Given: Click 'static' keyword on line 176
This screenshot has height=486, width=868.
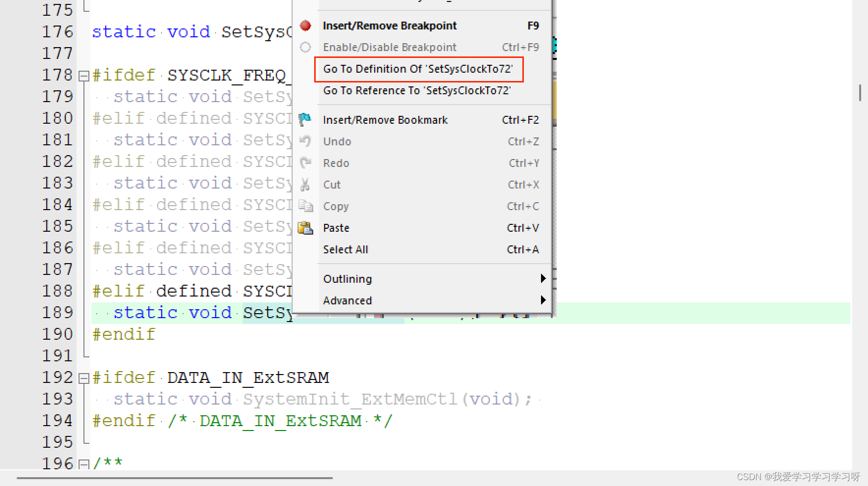Looking at the screenshot, I should [x=124, y=32].
